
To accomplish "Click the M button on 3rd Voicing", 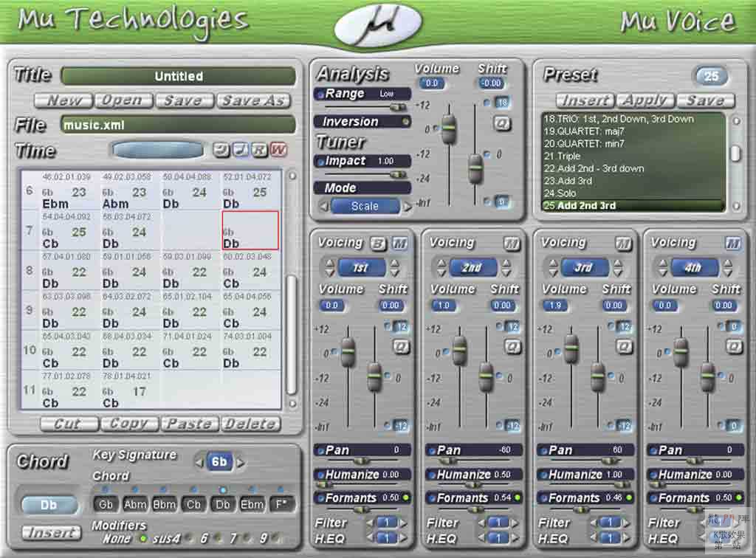I will [623, 244].
